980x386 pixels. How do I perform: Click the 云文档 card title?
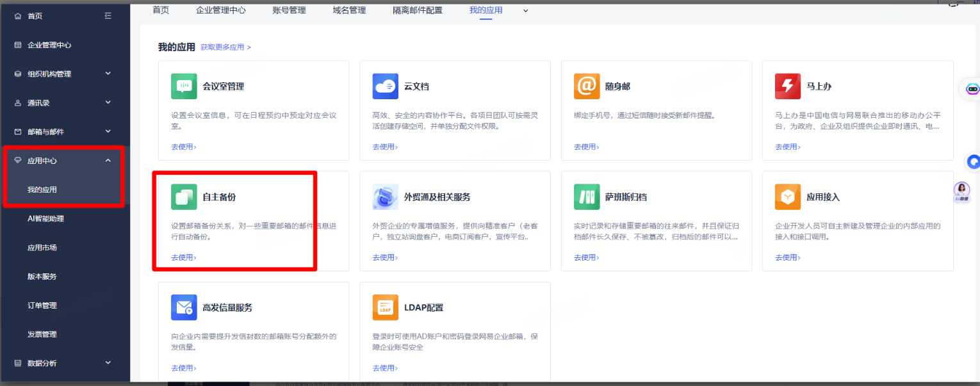416,86
